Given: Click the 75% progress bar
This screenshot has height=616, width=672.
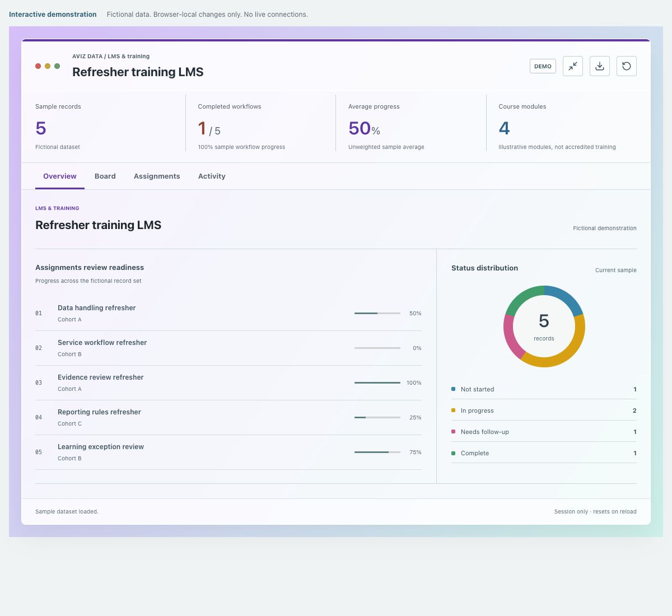Looking at the screenshot, I should pos(377,452).
